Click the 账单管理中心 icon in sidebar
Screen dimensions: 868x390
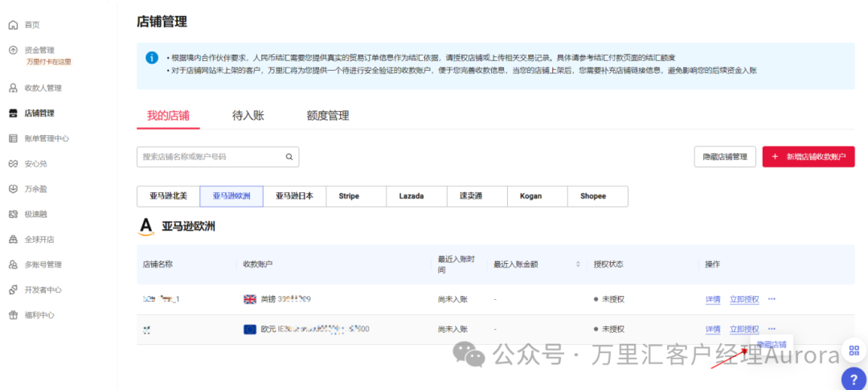coord(13,138)
